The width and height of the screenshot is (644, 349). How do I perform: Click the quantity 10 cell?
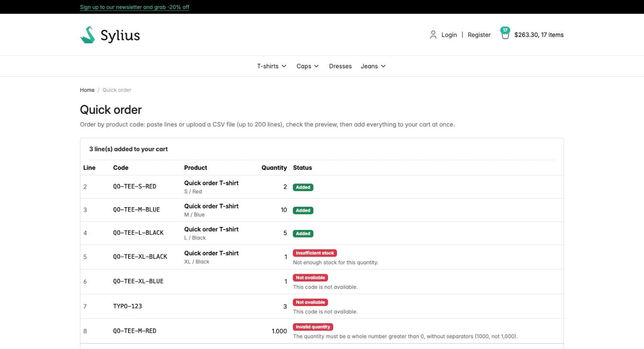pyautogui.click(x=284, y=210)
